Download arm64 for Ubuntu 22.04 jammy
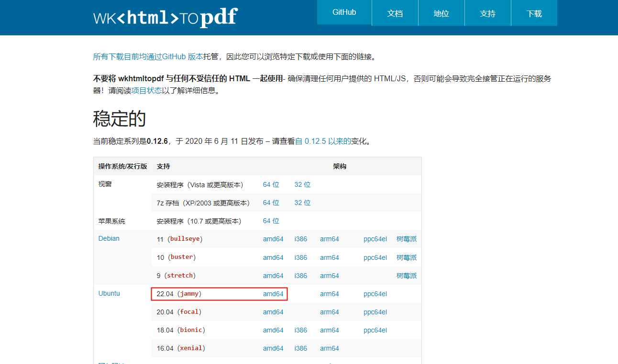 pyautogui.click(x=330, y=294)
